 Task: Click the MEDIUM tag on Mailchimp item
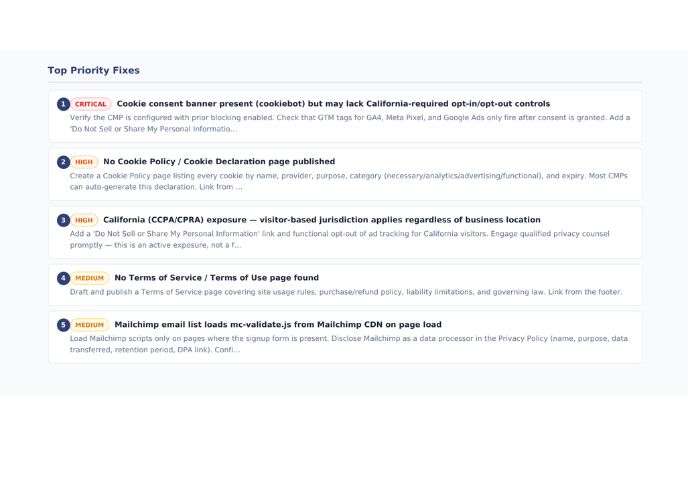(90, 325)
